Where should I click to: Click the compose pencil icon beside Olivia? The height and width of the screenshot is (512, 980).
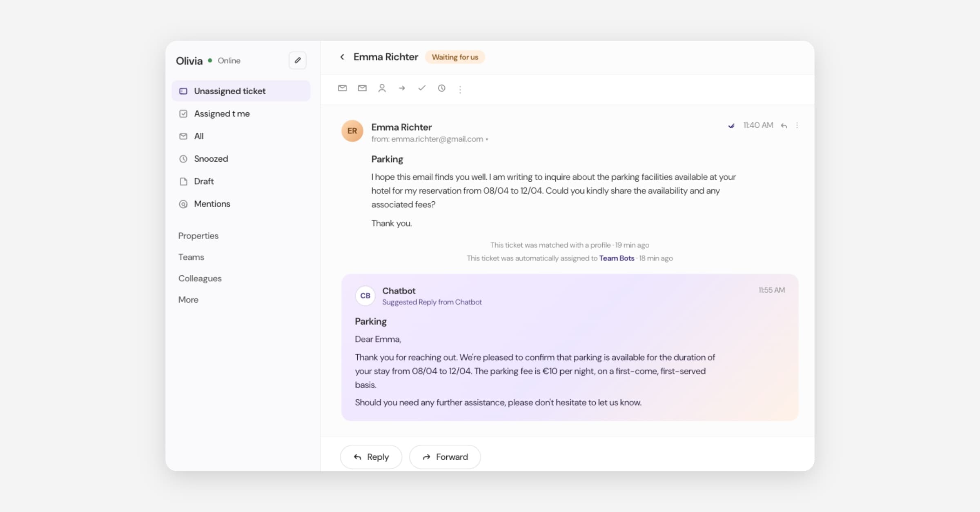pos(298,60)
